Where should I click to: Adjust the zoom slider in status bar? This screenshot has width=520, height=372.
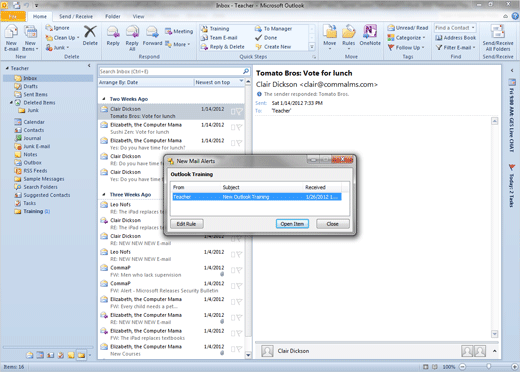coord(488,366)
